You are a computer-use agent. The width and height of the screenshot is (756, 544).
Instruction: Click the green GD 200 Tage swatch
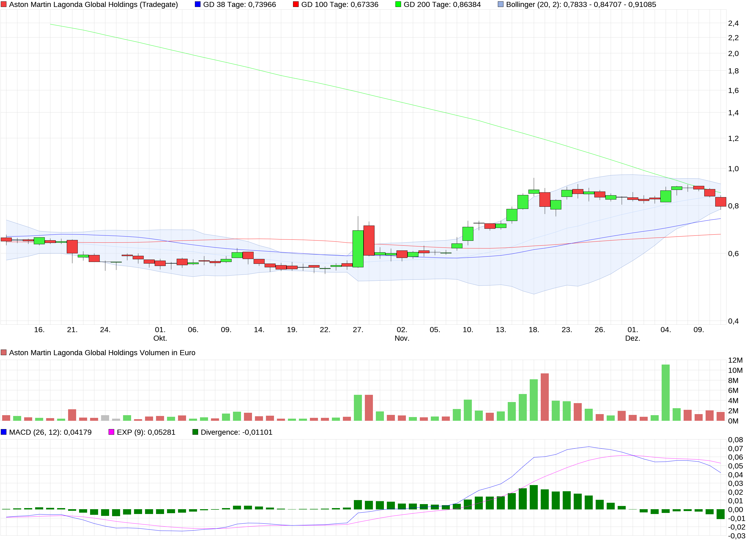tap(398, 4)
